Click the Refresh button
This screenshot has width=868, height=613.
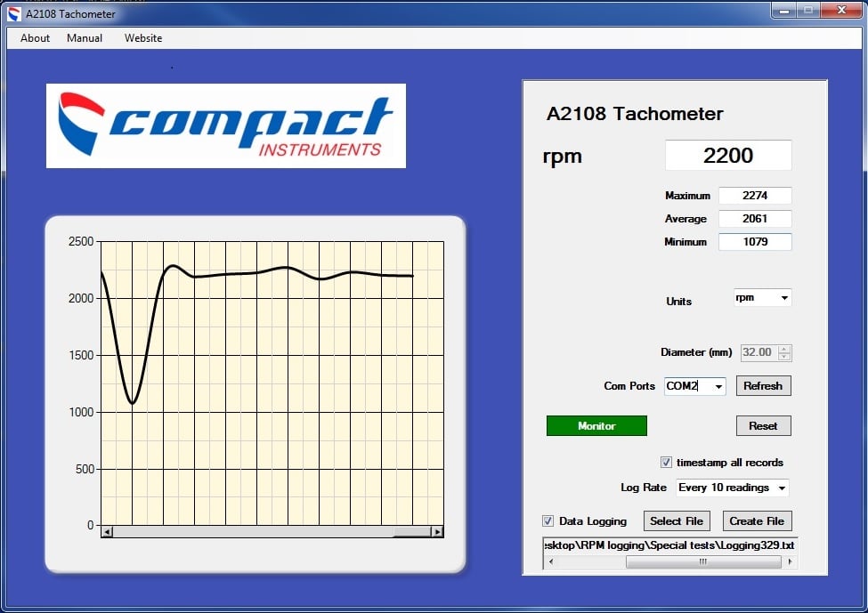[x=763, y=385]
